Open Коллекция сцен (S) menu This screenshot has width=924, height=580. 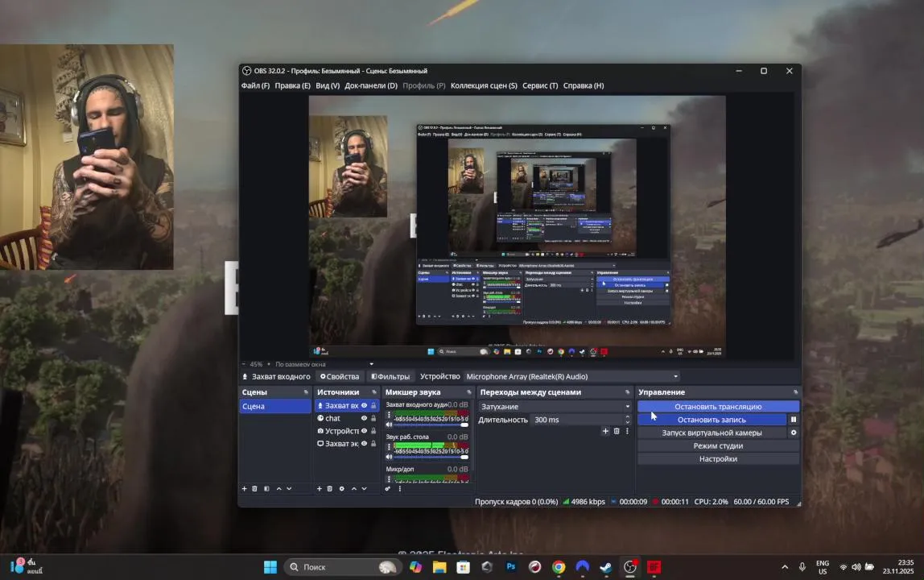coord(484,85)
